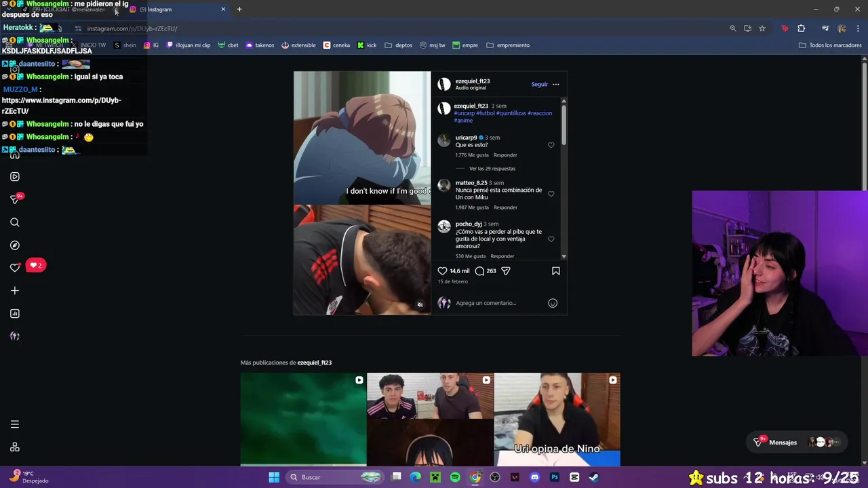Viewport: 868px width, 488px height.
Task: Unmute the video with the speaker icon
Action: 420,305
